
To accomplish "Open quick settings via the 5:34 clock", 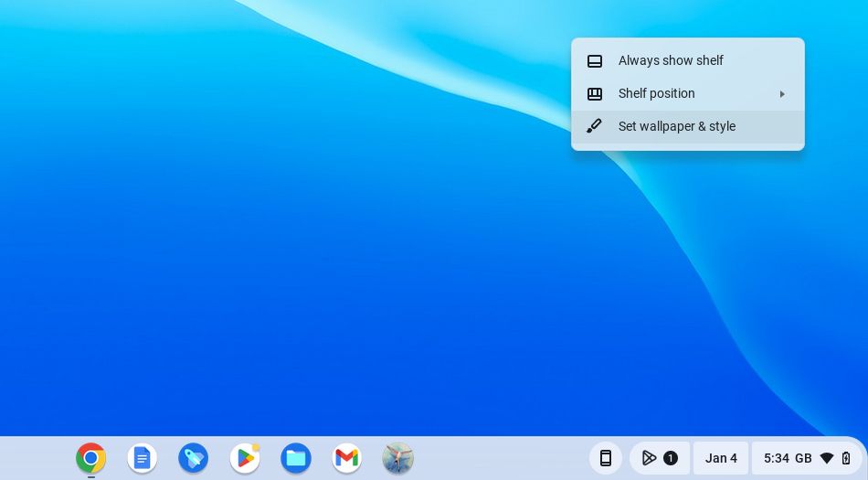I will [777, 458].
